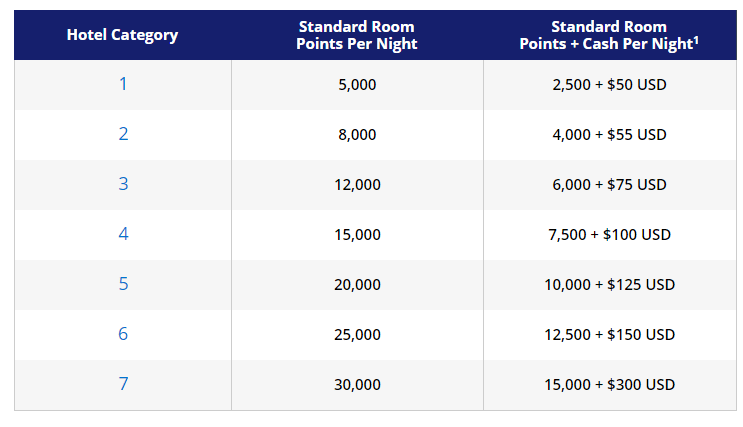Select the 8,000 points cell

point(357,135)
